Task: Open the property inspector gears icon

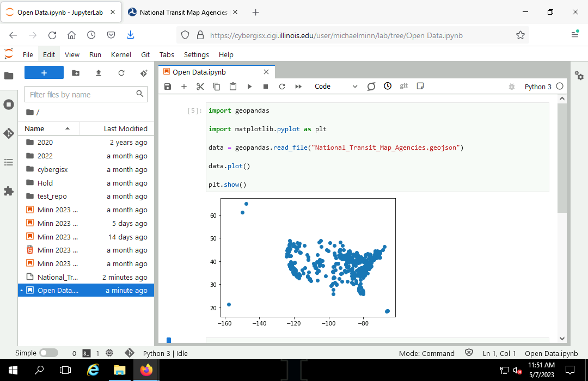Action: 579,76
